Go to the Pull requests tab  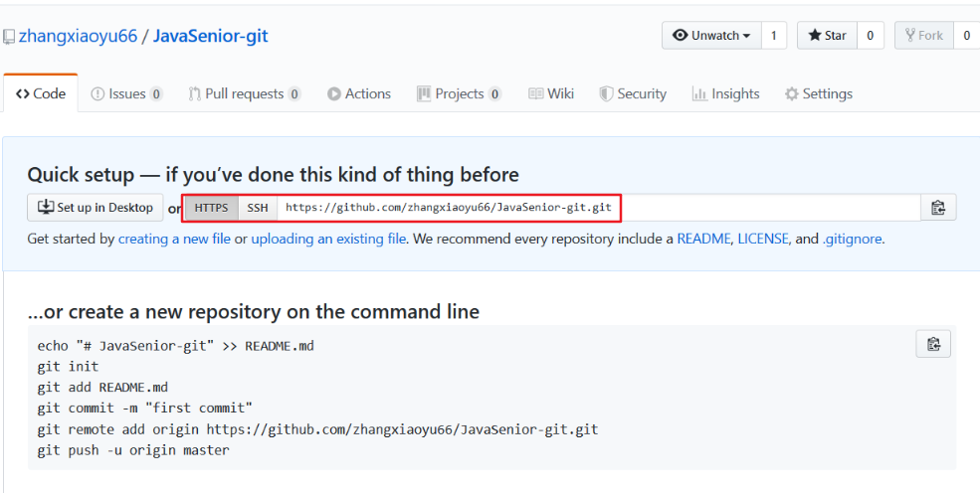tap(244, 93)
